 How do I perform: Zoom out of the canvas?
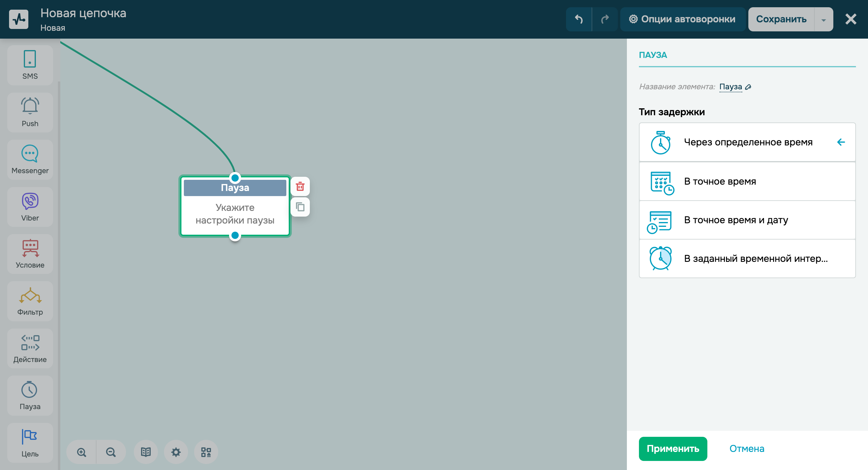(x=111, y=452)
